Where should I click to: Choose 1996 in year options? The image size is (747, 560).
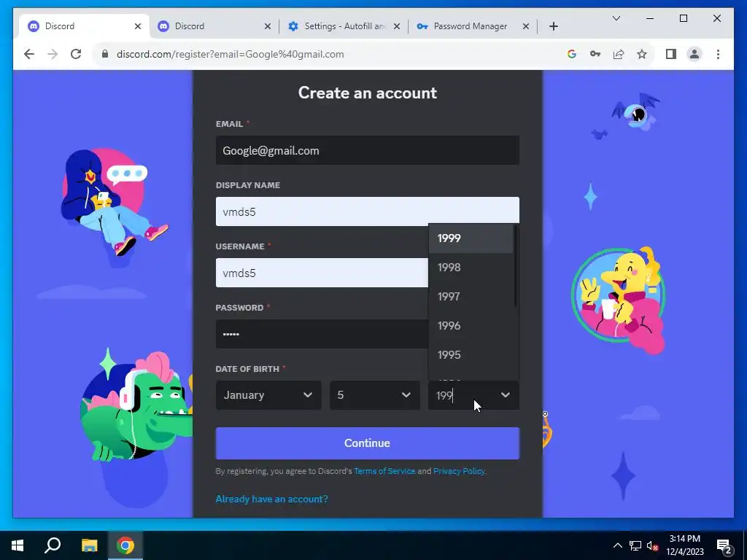[x=471, y=326]
